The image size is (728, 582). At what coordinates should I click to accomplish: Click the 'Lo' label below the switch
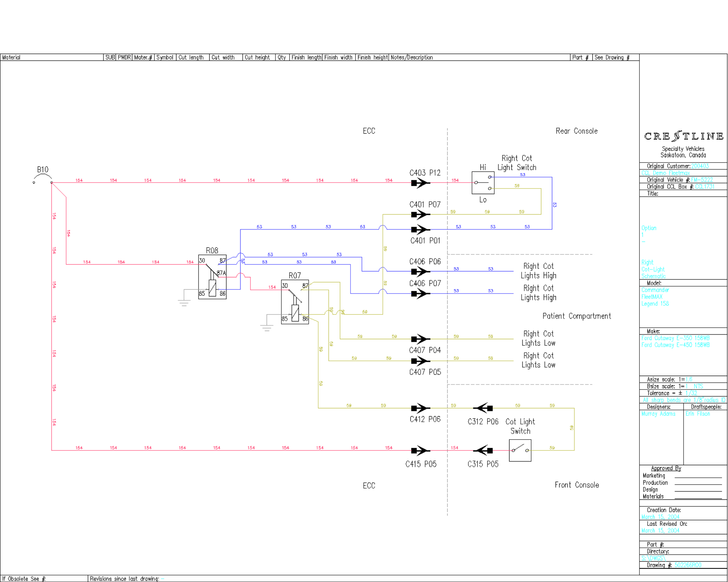(x=483, y=199)
